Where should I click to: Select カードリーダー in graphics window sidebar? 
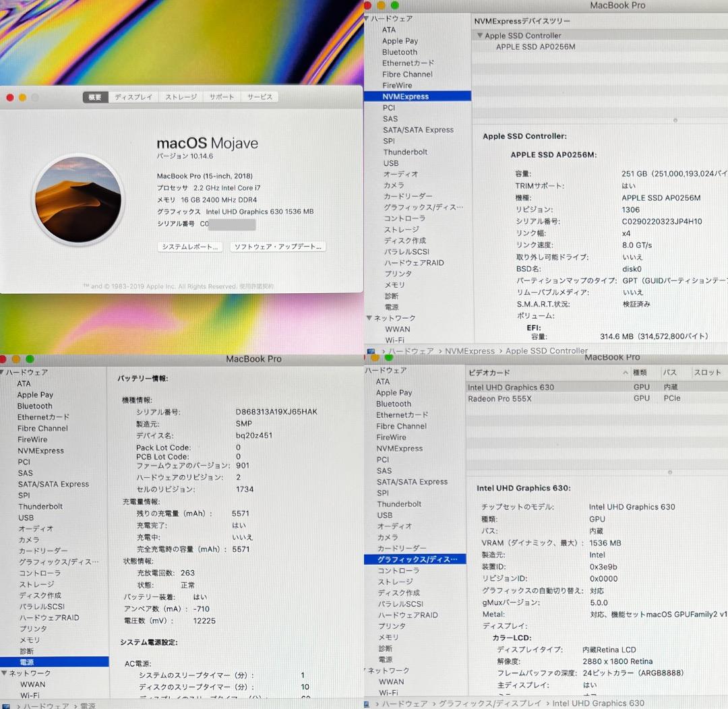[x=402, y=549]
